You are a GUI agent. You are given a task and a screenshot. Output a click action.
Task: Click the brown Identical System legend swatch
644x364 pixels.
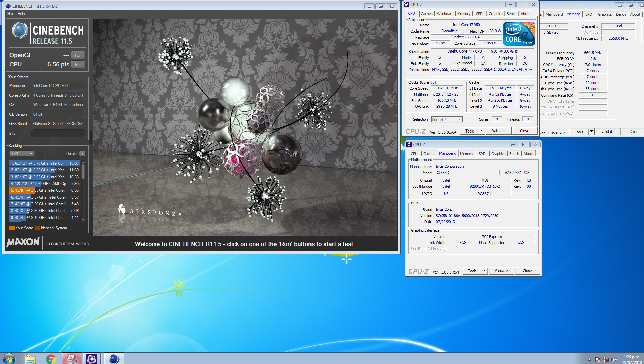(x=37, y=228)
